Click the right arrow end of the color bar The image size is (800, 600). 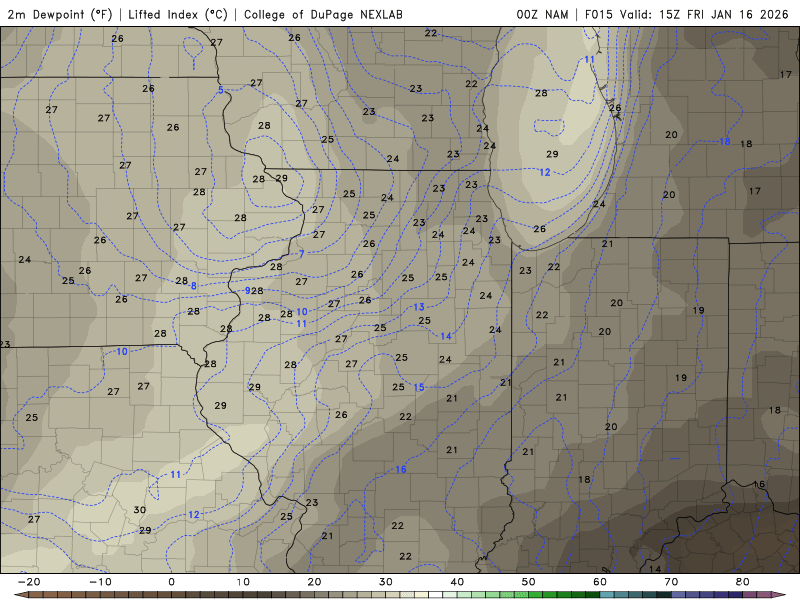[x=781, y=595]
